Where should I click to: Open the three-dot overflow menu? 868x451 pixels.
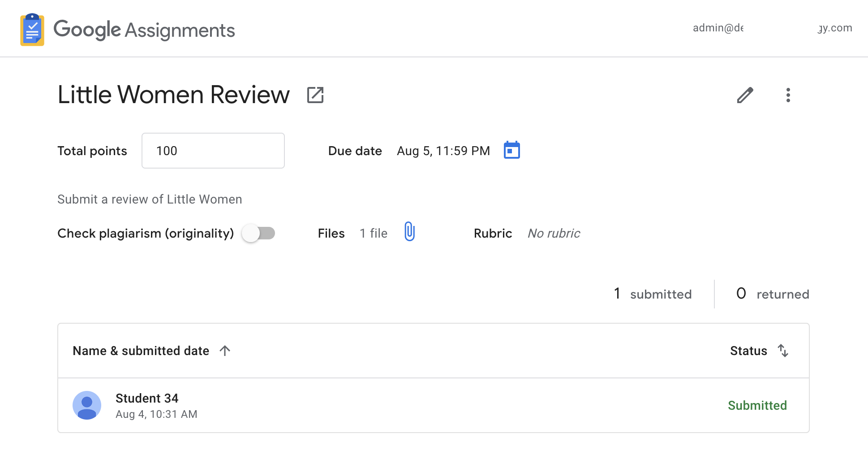788,95
